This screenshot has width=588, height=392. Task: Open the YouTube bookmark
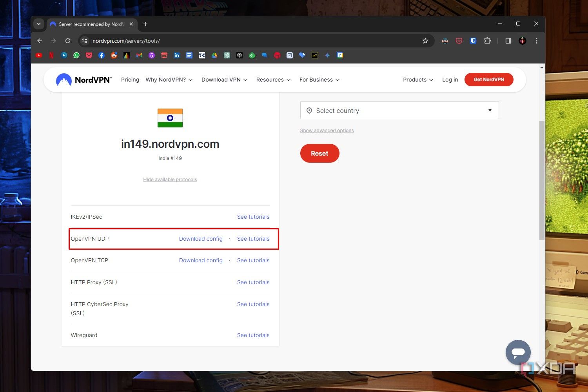point(39,55)
